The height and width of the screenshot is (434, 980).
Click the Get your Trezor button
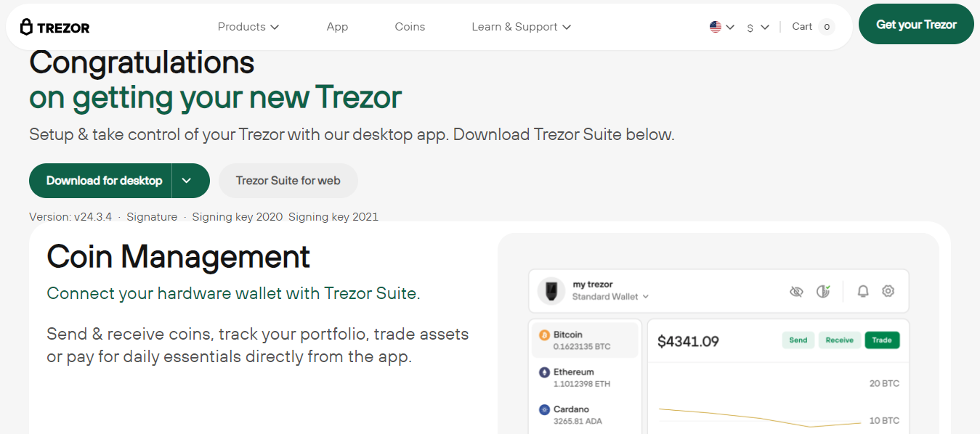916,23
